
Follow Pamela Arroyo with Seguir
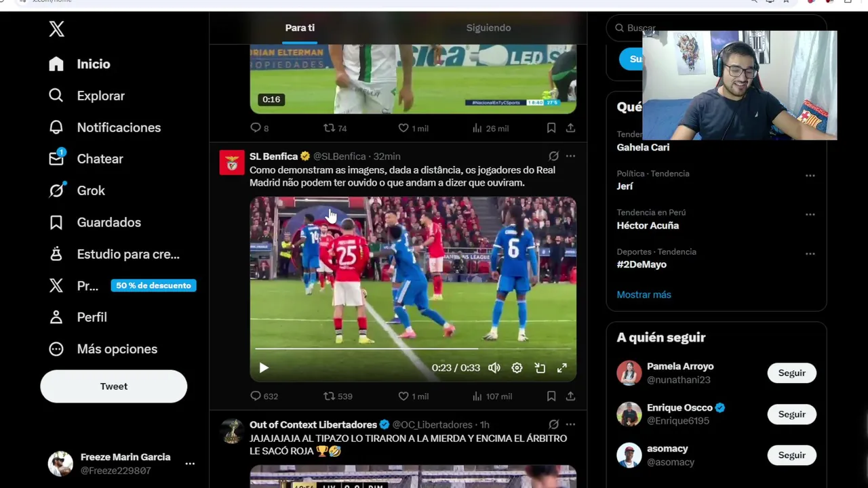(791, 373)
